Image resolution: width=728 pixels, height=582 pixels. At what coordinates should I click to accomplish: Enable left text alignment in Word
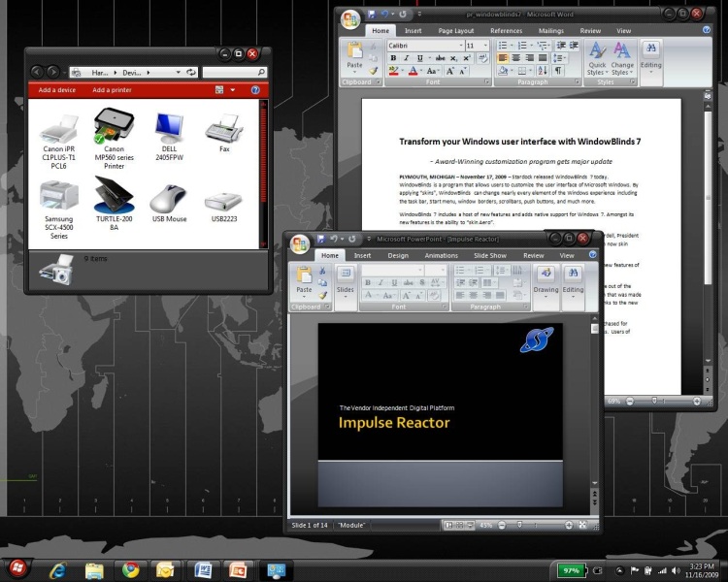pyautogui.click(x=503, y=58)
